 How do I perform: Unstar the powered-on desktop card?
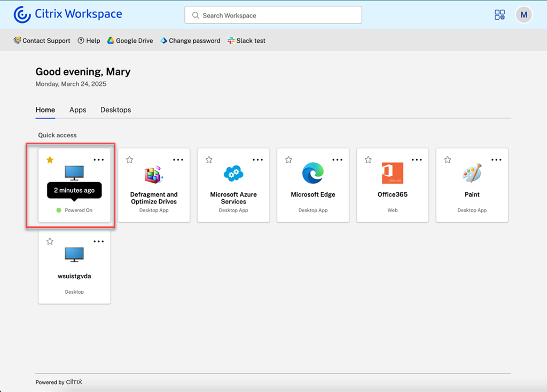(50, 159)
